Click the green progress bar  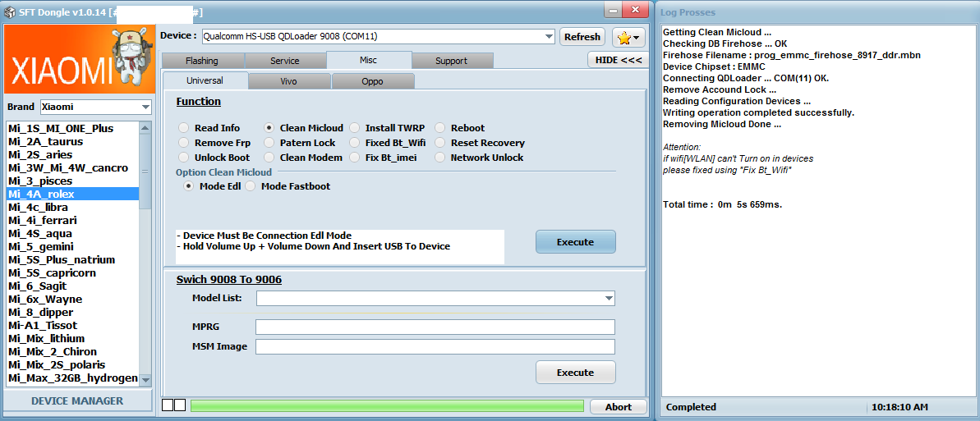pos(387,406)
